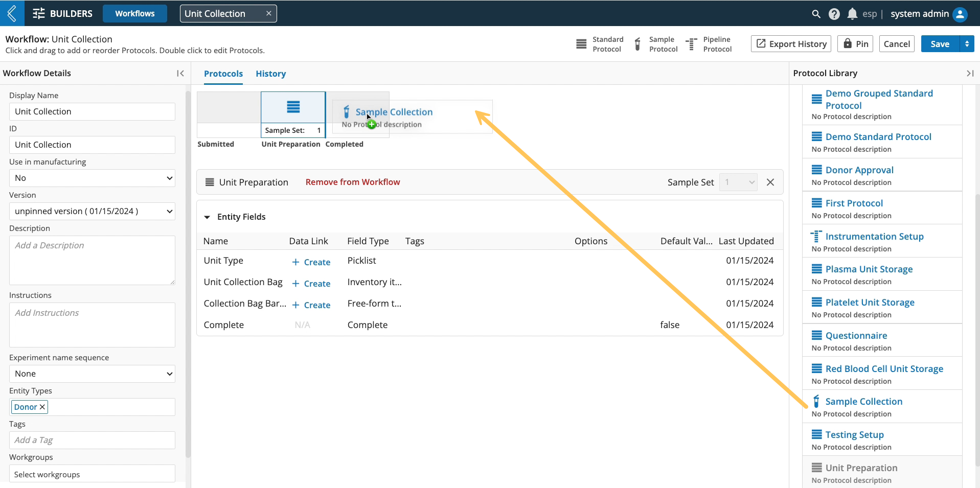Screen dimensions: 980x488
Task: Click the Description text area
Action: tap(92, 260)
